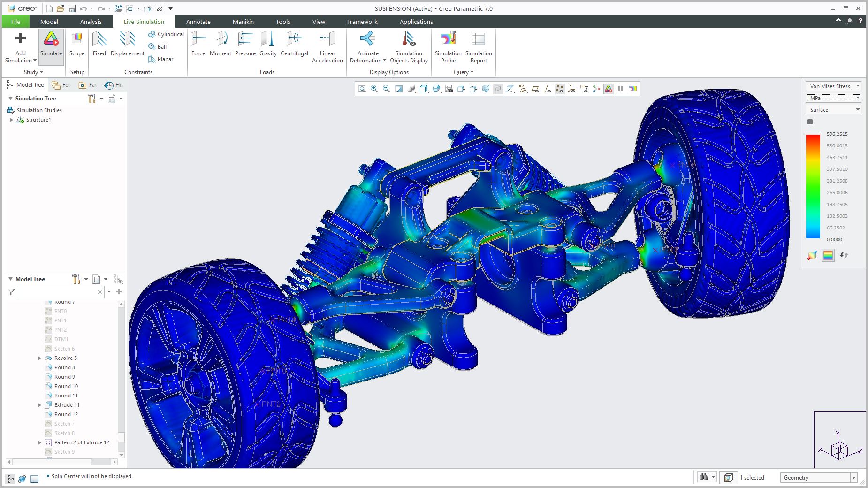Expand the Extrude 11 feature
The width and height of the screenshot is (868, 488).
coord(40,405)
